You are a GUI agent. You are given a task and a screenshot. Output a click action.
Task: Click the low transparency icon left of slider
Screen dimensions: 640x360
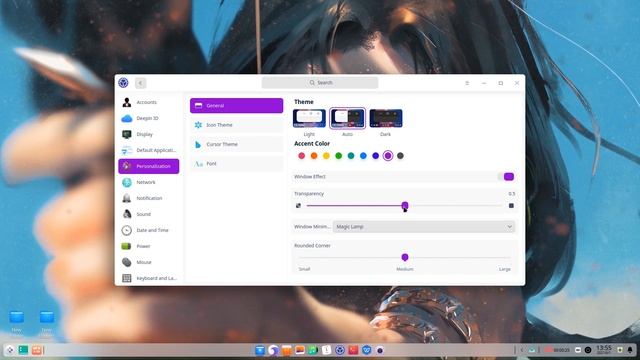[298, 206]
